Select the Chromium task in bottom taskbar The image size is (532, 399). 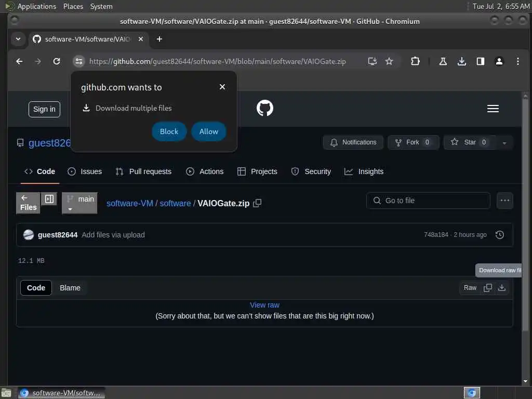(x=61, y=393)
